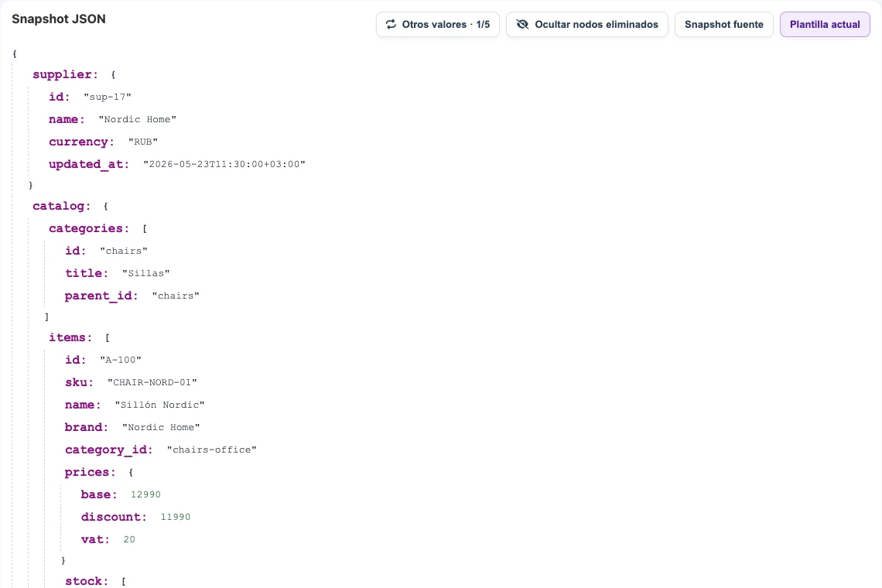Click the base key label

click(x=99, y=494)
